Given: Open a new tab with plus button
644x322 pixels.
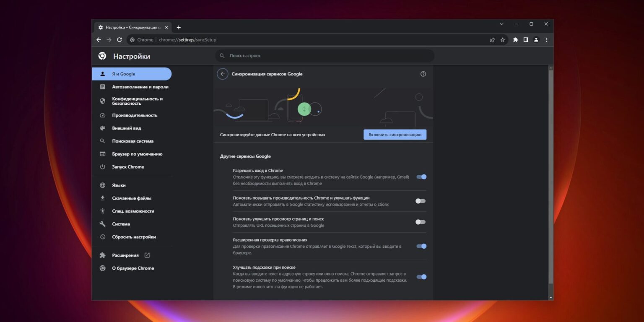Looking at the screenshot, I should pyautogui.click(x=179, y=27).
